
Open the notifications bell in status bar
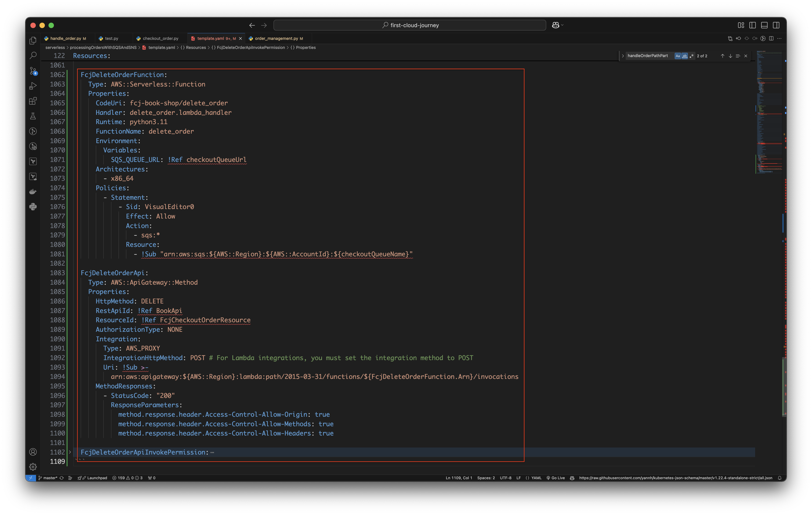coord(779,478)
